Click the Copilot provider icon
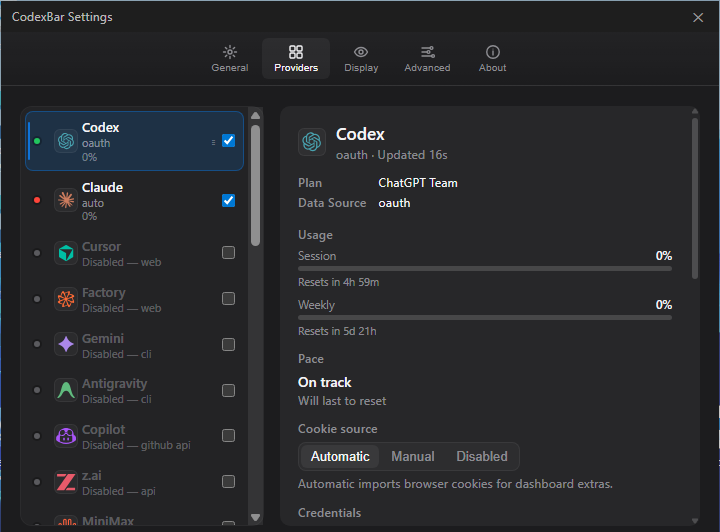The height and width of the screenshot is (532, 720). pos(66,436)
